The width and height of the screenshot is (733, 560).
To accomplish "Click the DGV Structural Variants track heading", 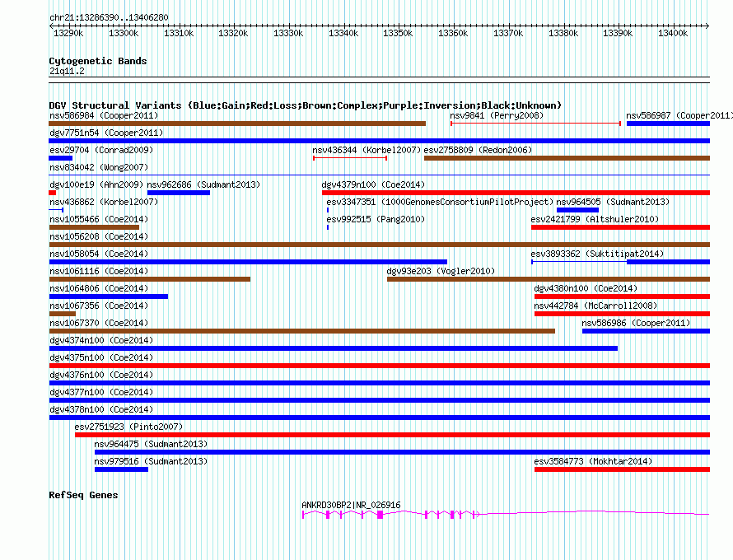I will [306, 105].
